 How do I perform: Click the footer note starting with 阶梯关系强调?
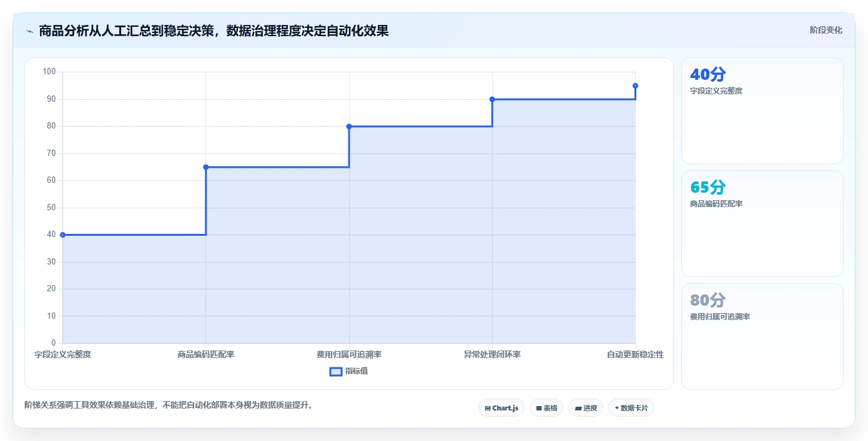tap(169, 405)
